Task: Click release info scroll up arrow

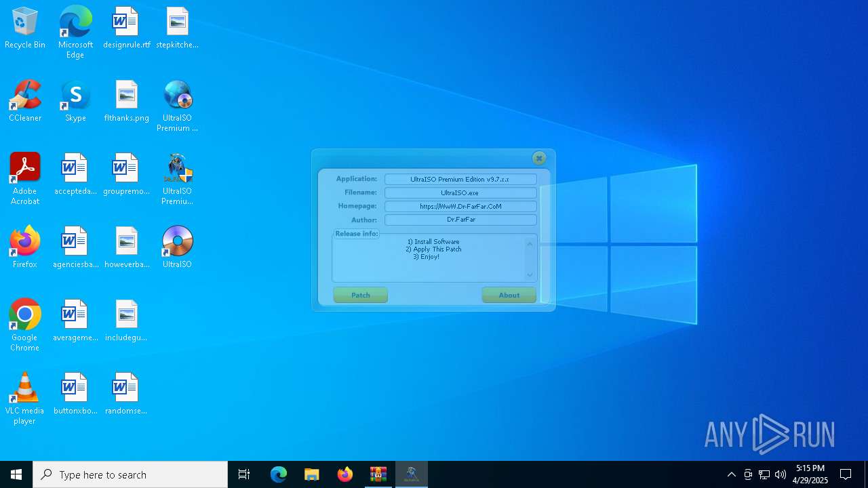Action: 530,244
